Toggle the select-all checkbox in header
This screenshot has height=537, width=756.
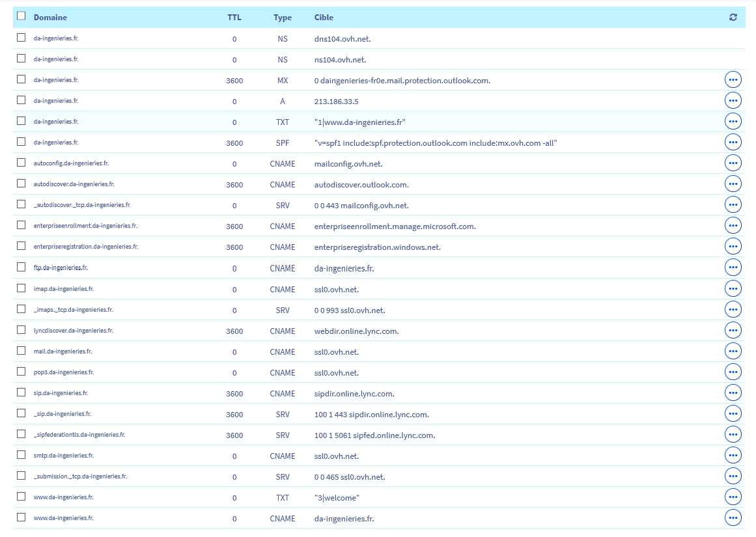coord(21,16)
